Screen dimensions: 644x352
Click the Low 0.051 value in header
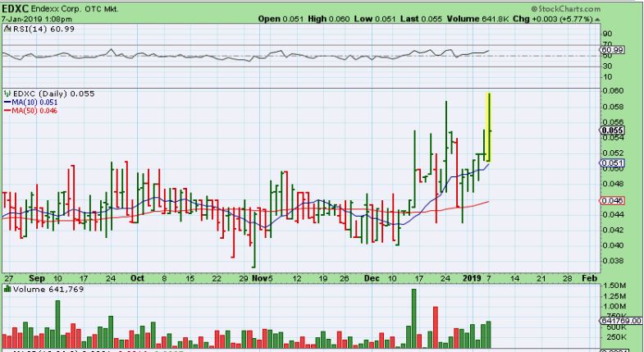374,19
